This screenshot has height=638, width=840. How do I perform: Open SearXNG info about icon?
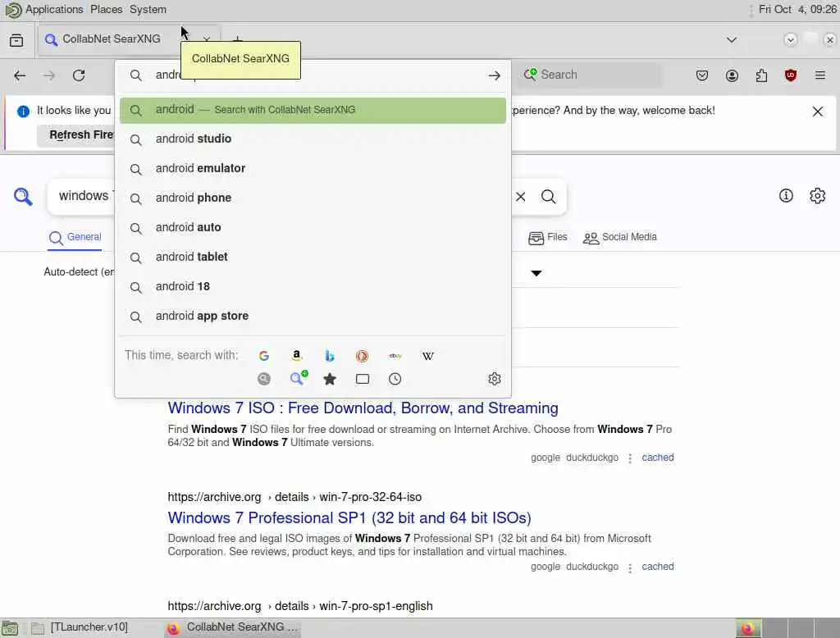786,196
